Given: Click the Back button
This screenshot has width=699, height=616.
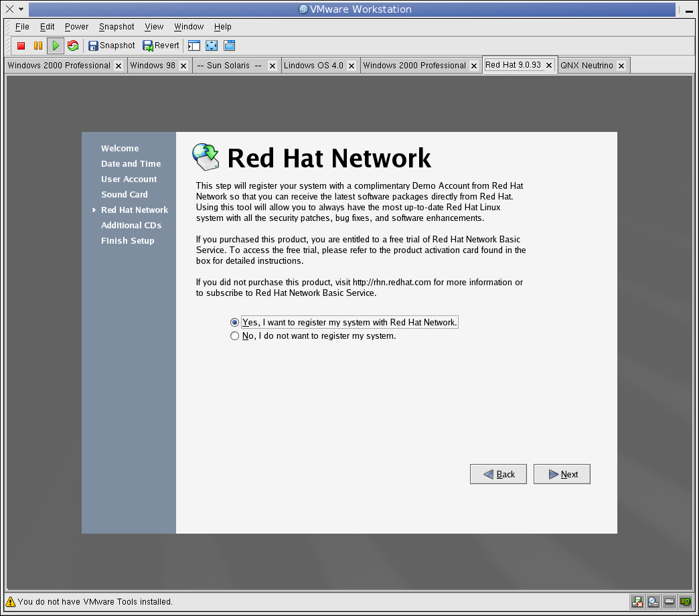Looking at the screenshot, I should click(498, 474).
